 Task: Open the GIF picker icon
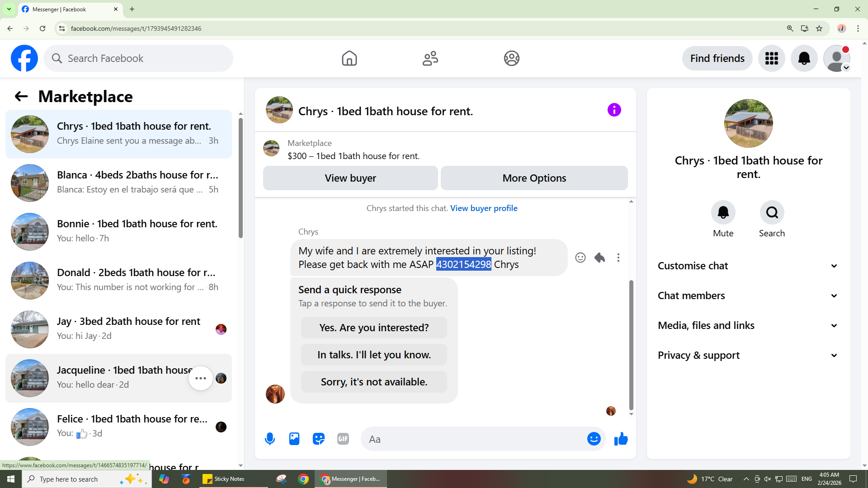tap(343, 439)
